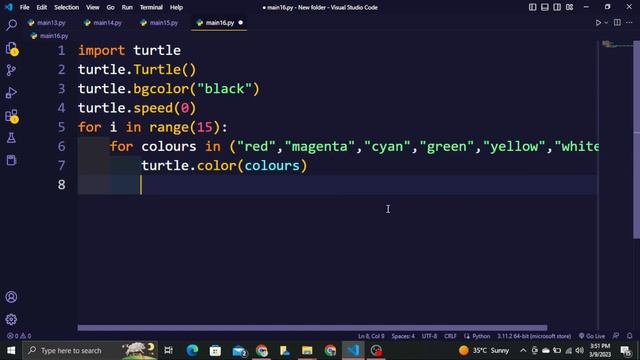Open the File menu

point(24,7)
